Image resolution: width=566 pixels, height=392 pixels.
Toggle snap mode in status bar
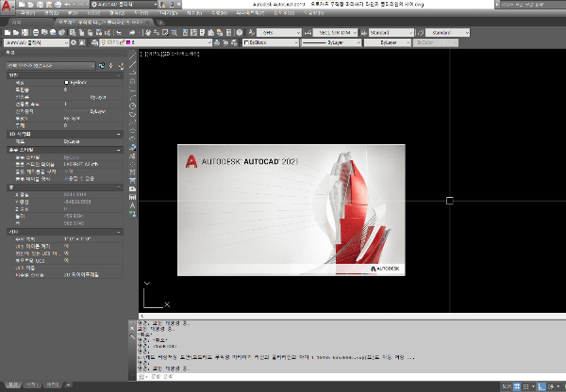(x=526, y=386)
